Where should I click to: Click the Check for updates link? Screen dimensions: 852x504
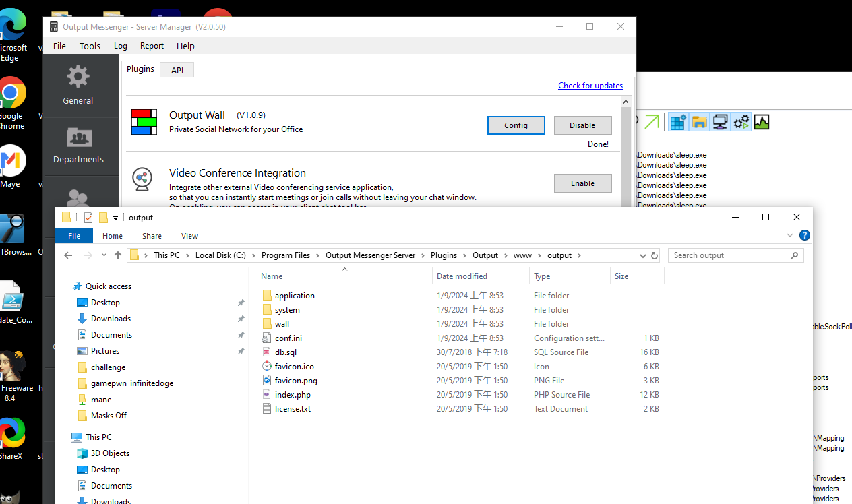tap(590, 86)
